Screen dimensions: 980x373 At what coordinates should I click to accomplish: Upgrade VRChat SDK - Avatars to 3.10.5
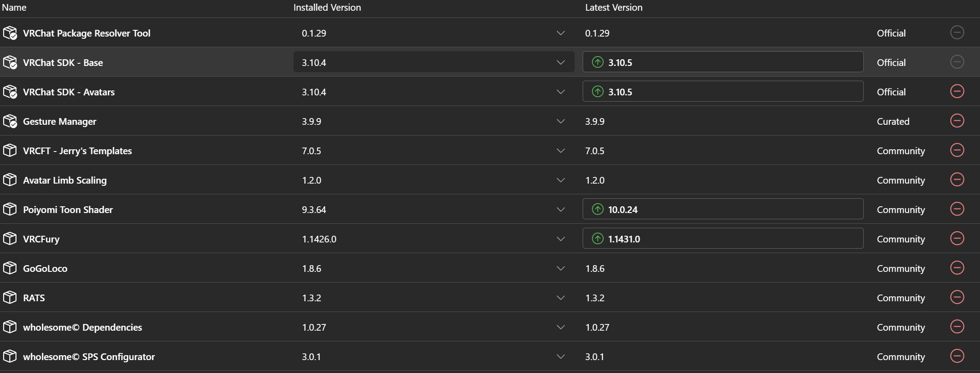click(x=723, y=91)
